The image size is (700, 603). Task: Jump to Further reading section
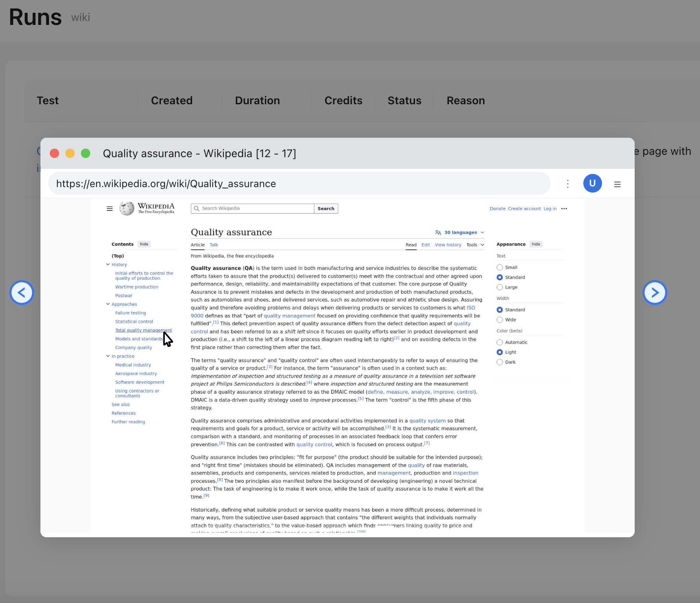coord(128,422)
